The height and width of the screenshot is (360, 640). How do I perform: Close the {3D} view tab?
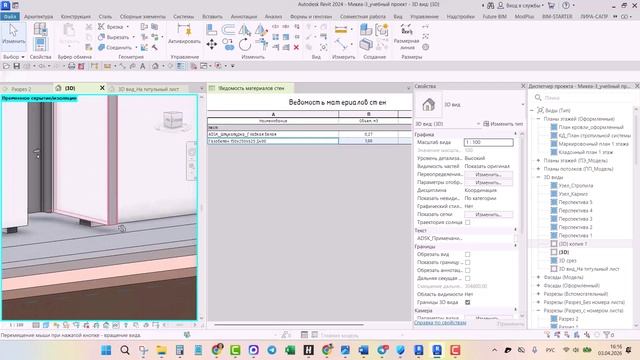(x=102, y=88)
